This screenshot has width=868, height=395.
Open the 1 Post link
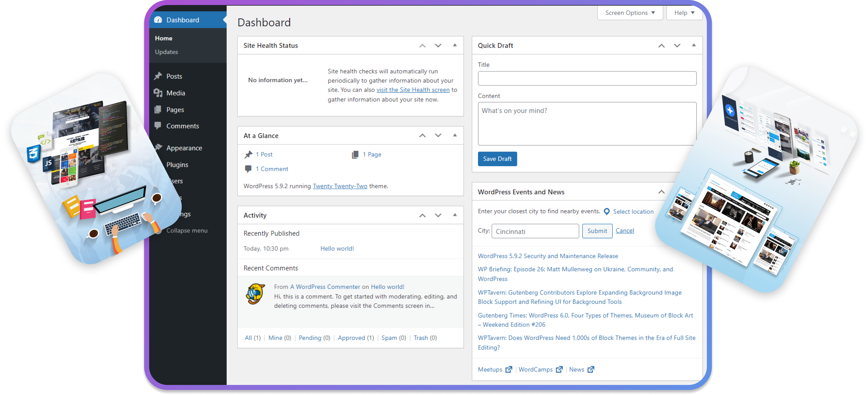264,155
